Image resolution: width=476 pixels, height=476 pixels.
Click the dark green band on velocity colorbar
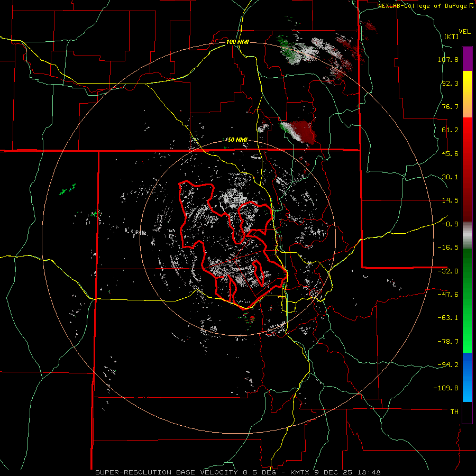[x=467, y=274]
